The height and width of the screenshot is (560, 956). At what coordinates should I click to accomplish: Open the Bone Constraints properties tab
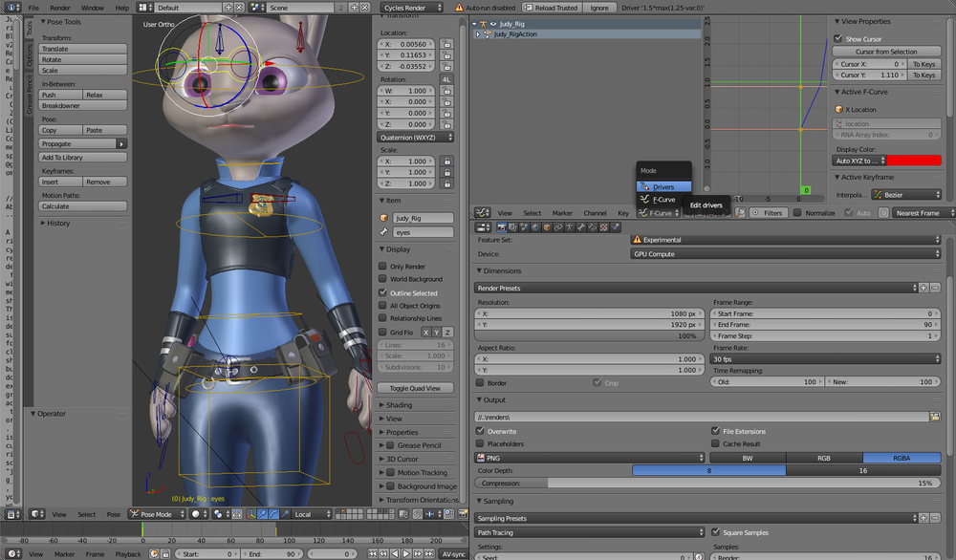(x=593, y=227)
